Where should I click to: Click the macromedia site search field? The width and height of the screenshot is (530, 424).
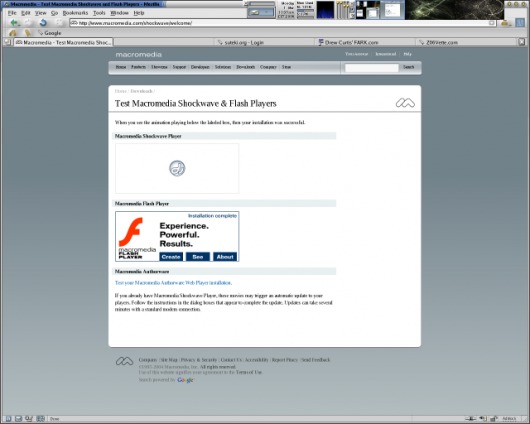371,67
